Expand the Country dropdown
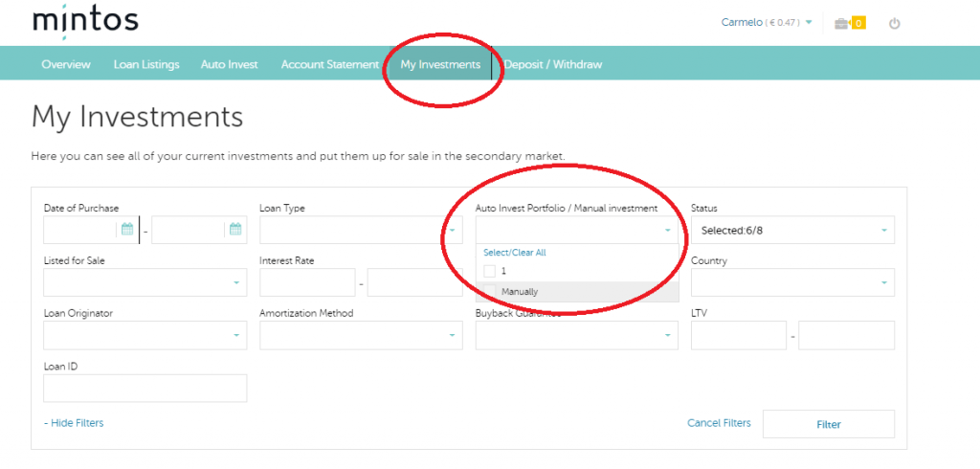 pos(792,282)
